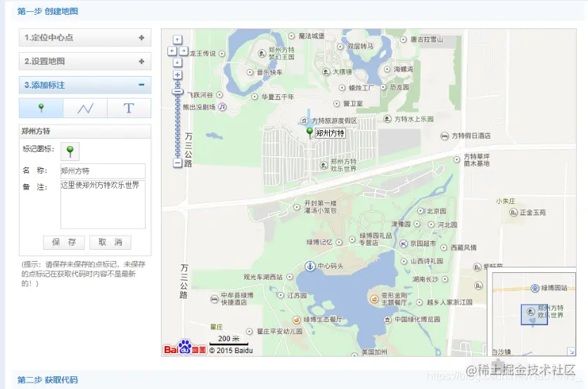Zoom in with the plus button
588x389 pixels.
(177, 75)
